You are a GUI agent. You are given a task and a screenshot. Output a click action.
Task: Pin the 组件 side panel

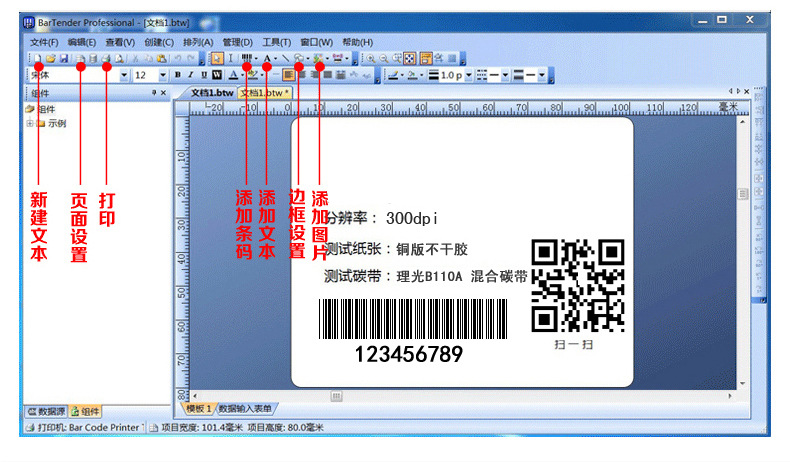(x=154, y=93)
